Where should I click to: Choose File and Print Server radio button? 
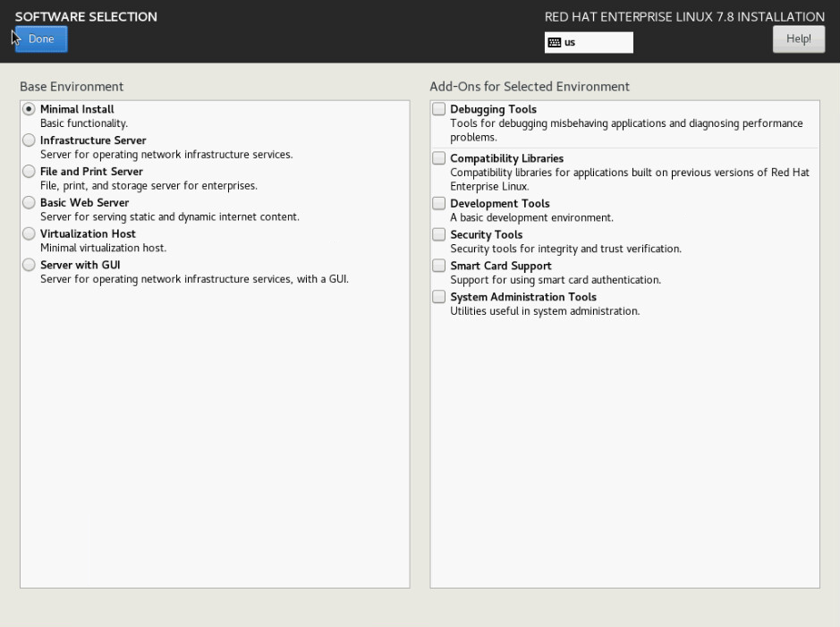29,172
